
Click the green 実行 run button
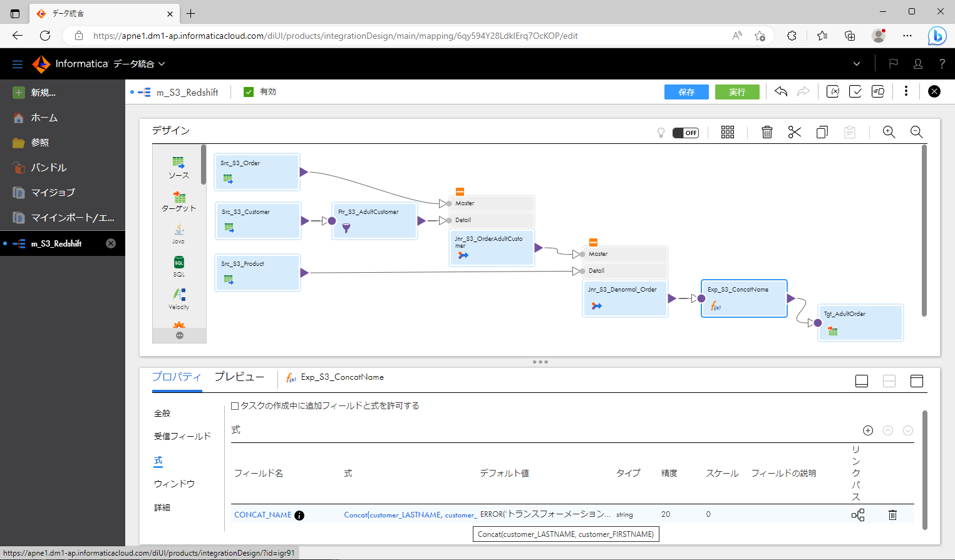[x=737, y=91]
